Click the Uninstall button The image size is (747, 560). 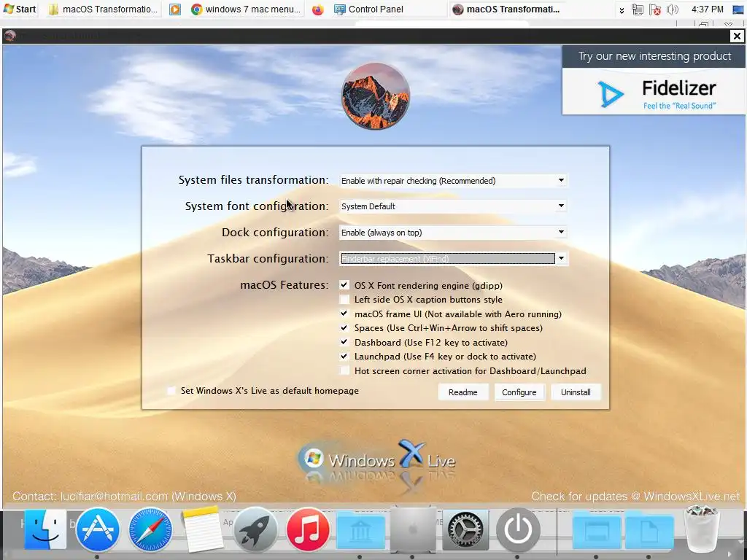(576, 392)
